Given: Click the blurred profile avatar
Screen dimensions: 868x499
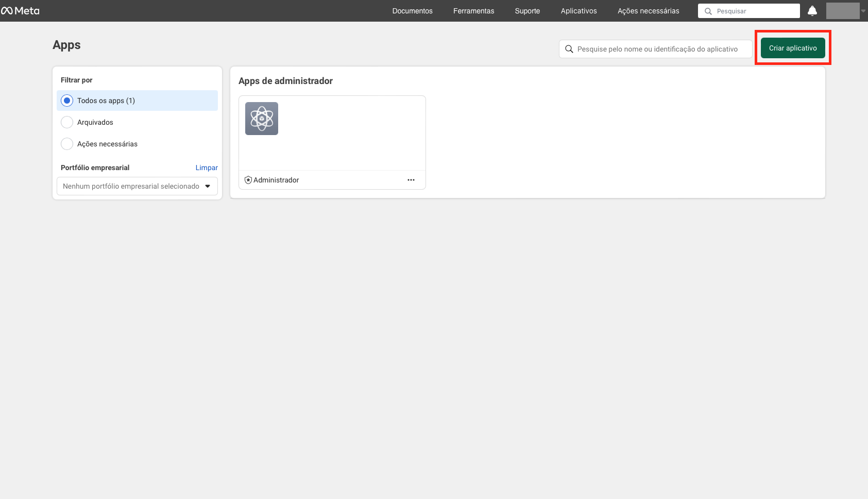Looking at the screenshot, I should point(843,11).
